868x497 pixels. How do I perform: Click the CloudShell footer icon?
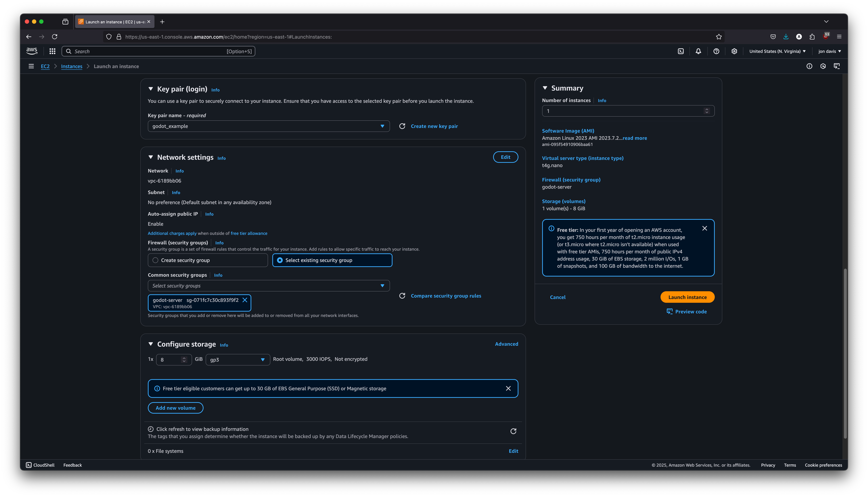(29, 465)
